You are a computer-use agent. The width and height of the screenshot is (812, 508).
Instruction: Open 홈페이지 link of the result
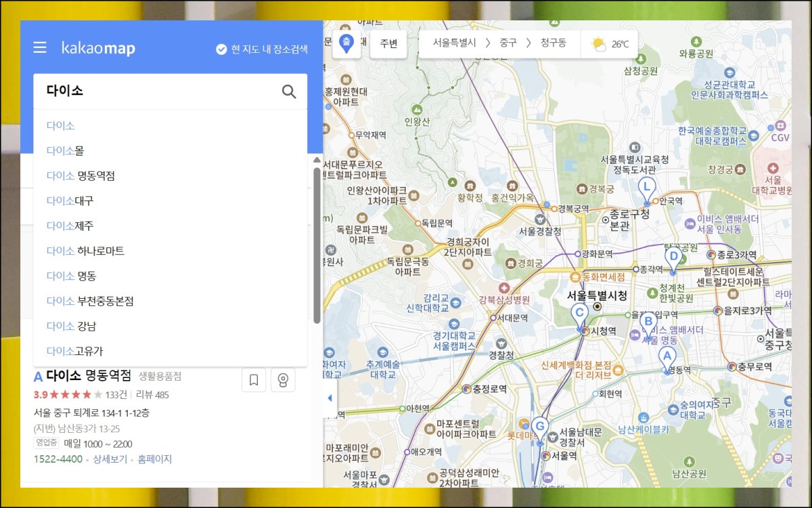(154, 459)
